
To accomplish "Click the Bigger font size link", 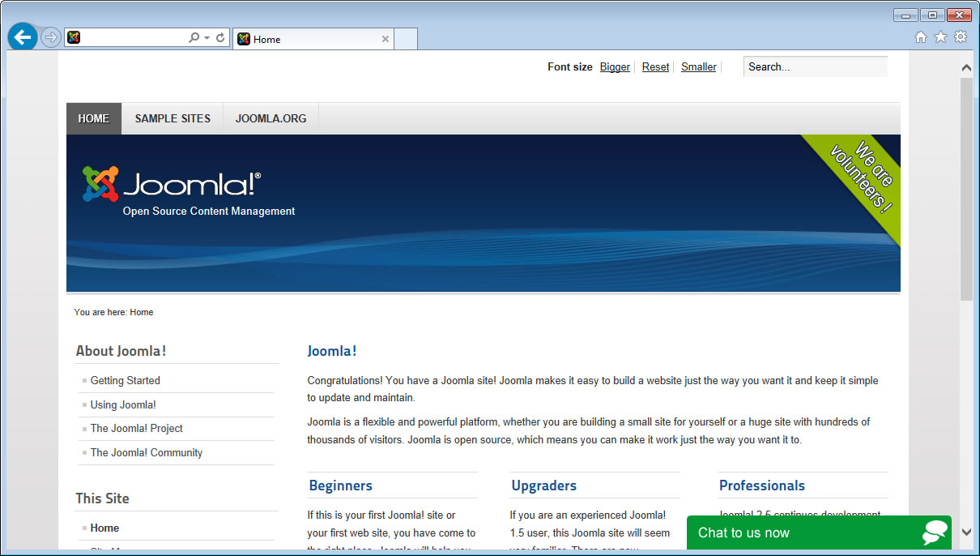I will [615, 67].
